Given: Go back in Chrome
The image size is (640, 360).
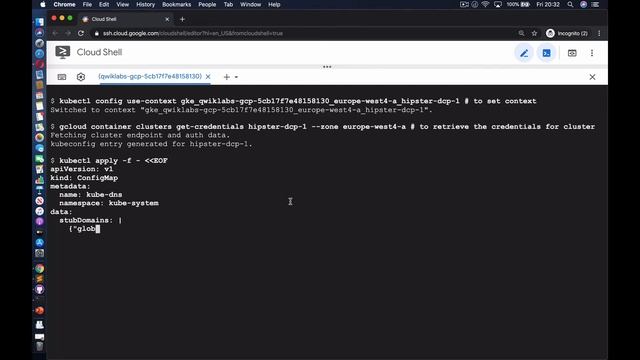Looking at the screenshot, I should point(55,33).
